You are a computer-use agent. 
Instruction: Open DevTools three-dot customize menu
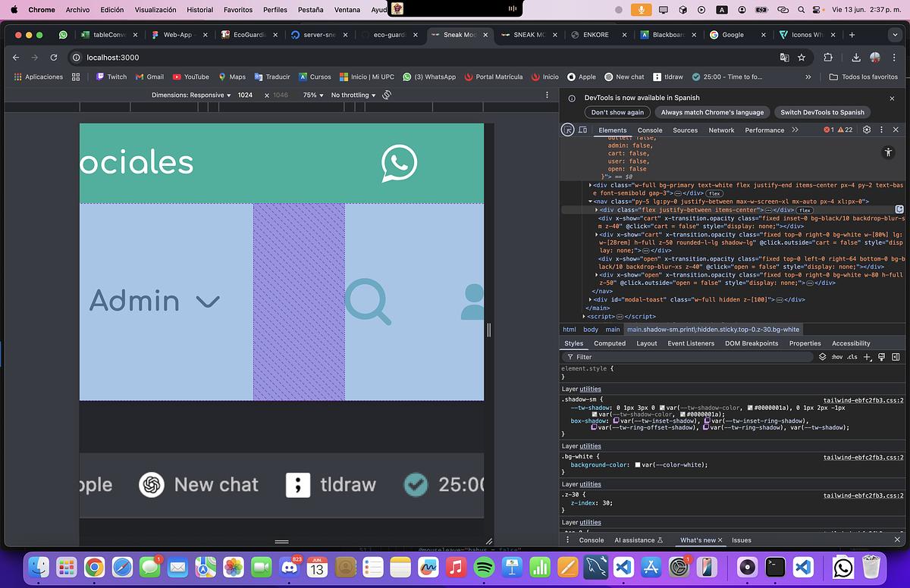click(882, 130)
